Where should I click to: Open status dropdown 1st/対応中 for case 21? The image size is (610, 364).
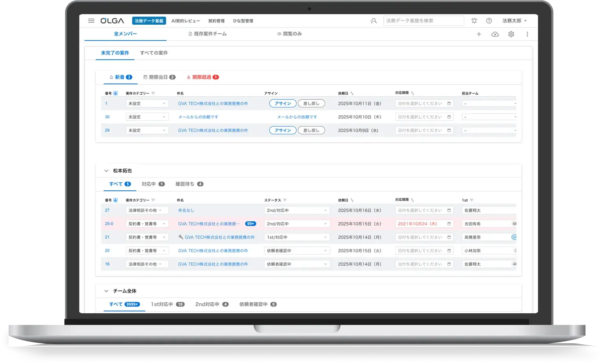click(x=297, y=237)
